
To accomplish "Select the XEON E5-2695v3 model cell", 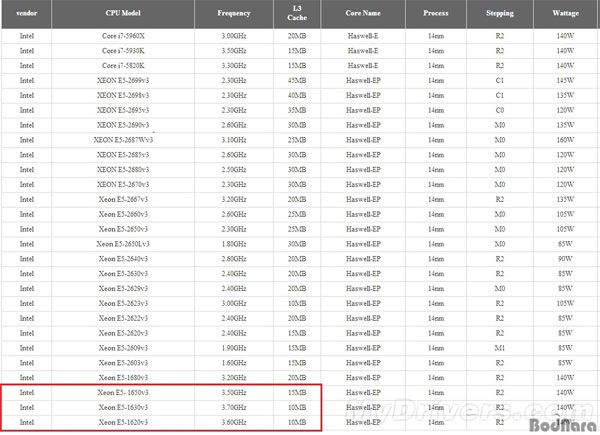I will [123, 111].
